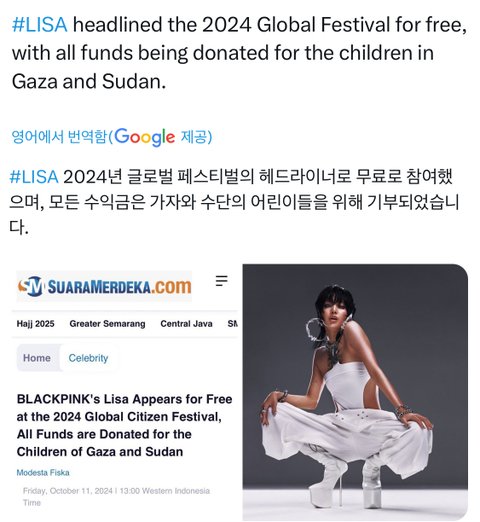480x522 pixels.
Task: Select the Hajj 2025 navigation item
Action: coord(36,324)
